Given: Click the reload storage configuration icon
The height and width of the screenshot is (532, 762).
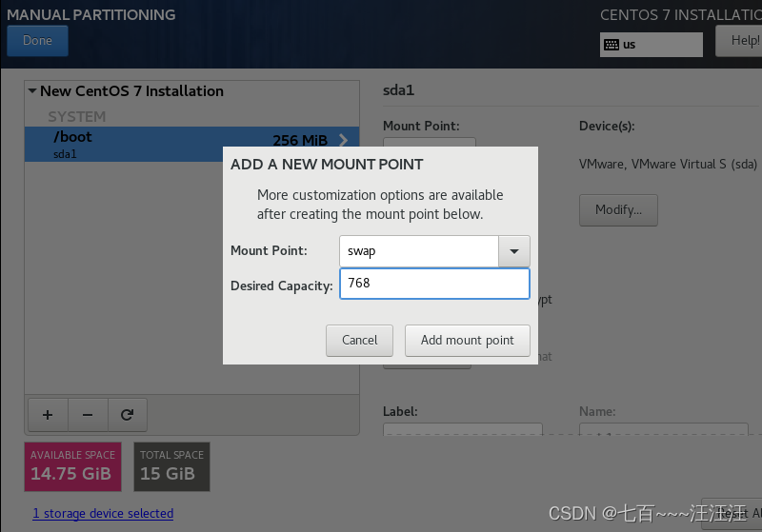Looking at the screenshot, I should coord(128,415).
